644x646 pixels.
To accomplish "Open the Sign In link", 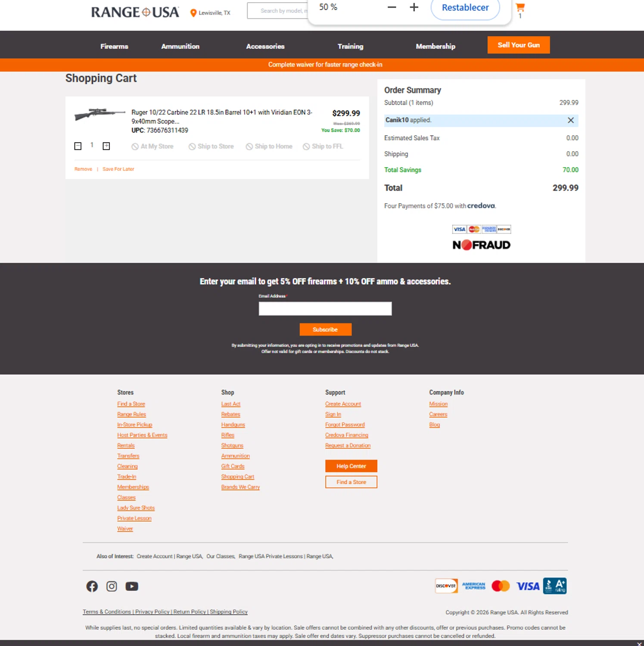I will pos(333,414).
